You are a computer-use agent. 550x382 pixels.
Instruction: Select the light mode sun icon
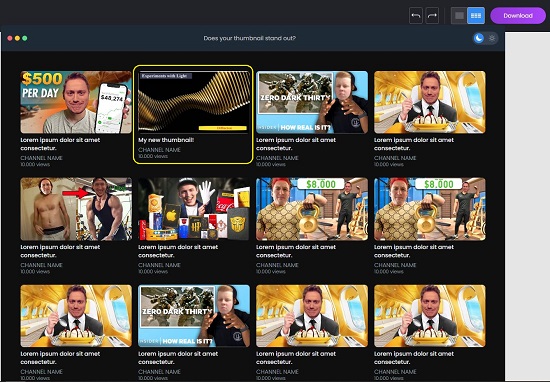click(x=492, y=38)
